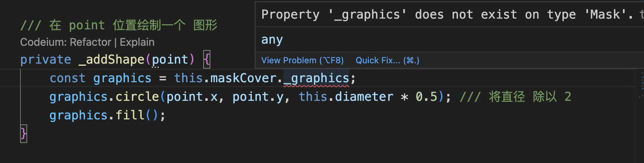Image resolution: width=644 pixels, height=163 pixels.
Task: Click the underlined _graphics error token
Action: tap(316, 78)
